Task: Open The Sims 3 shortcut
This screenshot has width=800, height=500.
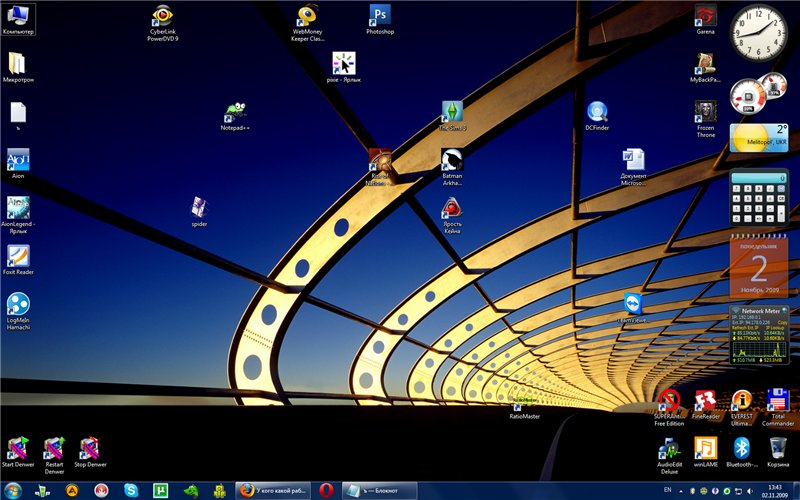Action: point(452,112)
